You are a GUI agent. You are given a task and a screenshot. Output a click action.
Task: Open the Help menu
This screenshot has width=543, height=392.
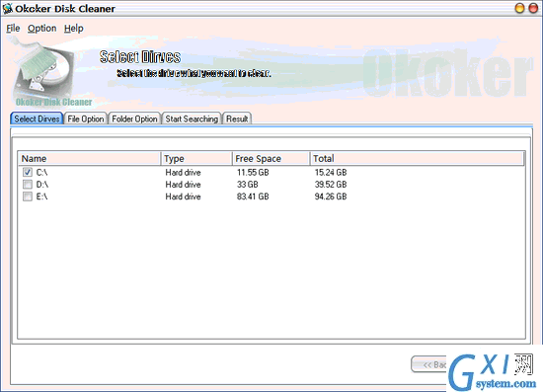pos(74,29)
